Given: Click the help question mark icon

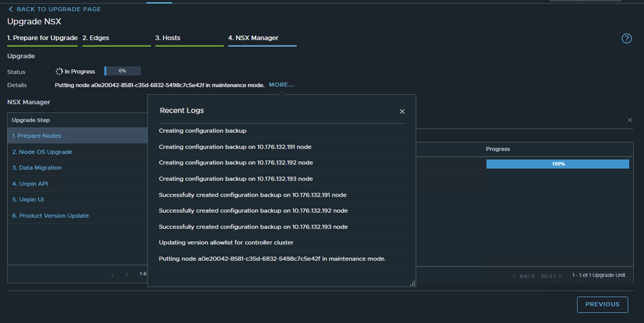Looking at the screenshot, I should (627, 38).
